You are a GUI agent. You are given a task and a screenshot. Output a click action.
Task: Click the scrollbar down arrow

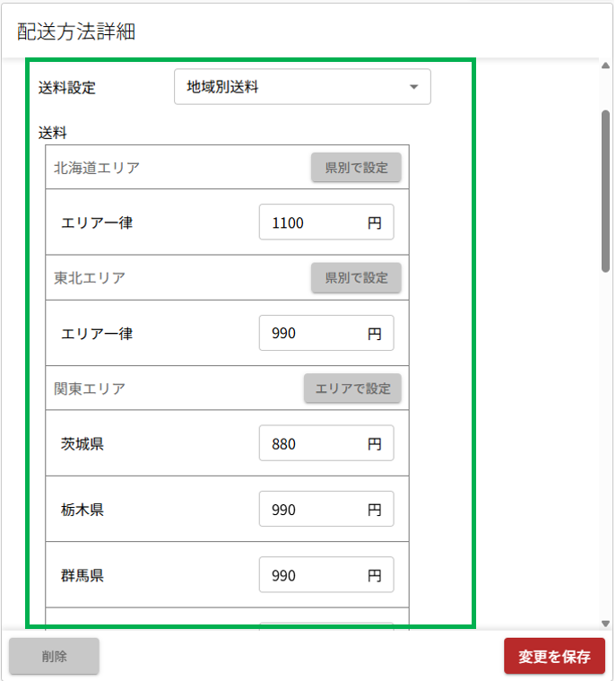pos(606,623)
